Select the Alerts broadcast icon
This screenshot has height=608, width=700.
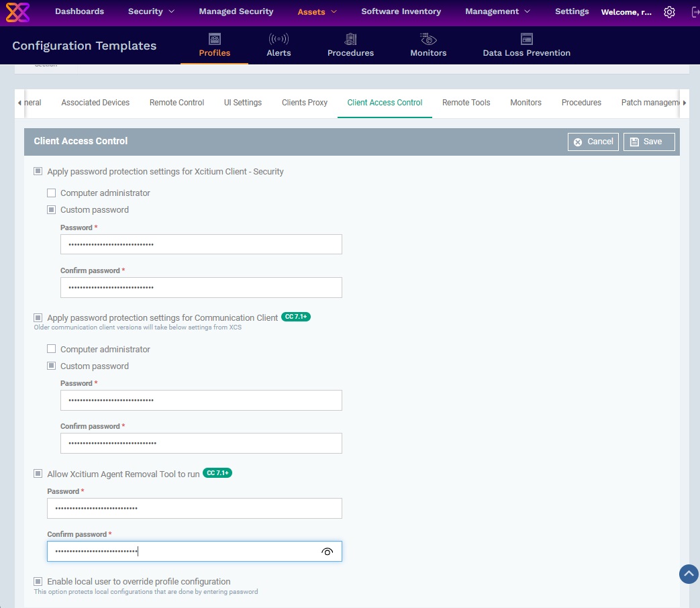[x=279, y=40]
